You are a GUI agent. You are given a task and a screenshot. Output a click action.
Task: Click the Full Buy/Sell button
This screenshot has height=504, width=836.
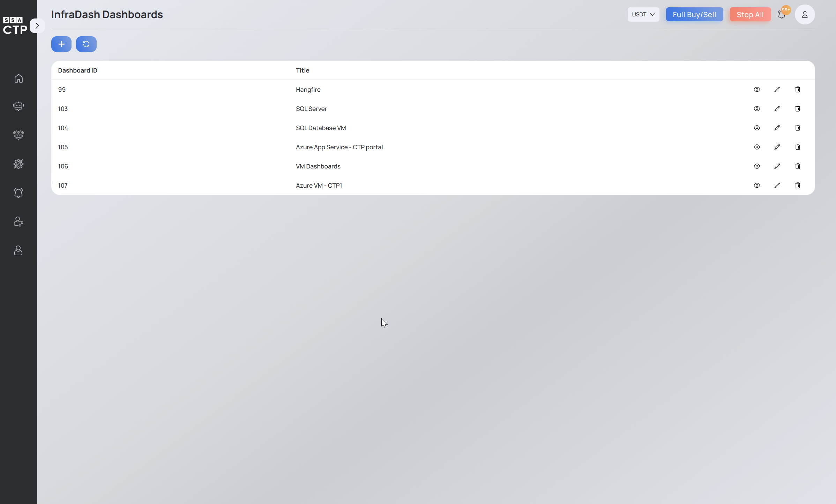click(x=694, y=14)
